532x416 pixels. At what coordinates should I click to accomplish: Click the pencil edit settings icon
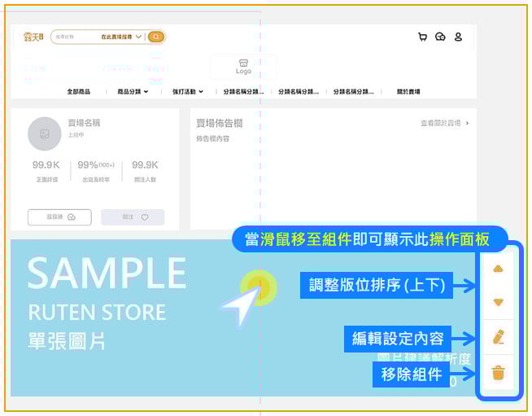click(499, 337)
